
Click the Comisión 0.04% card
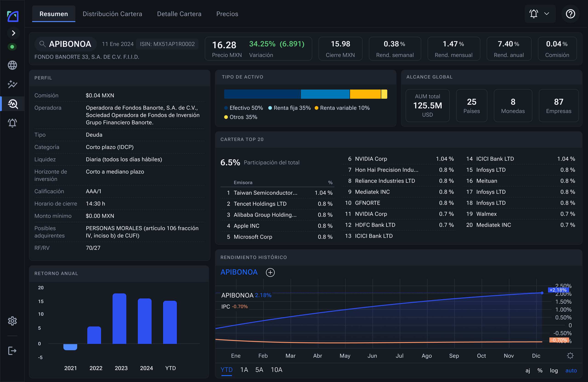tap(557, 49)
